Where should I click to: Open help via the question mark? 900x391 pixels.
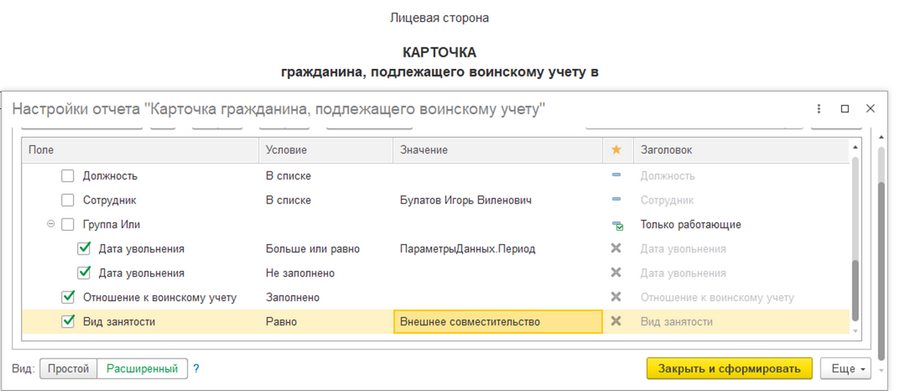196,369
